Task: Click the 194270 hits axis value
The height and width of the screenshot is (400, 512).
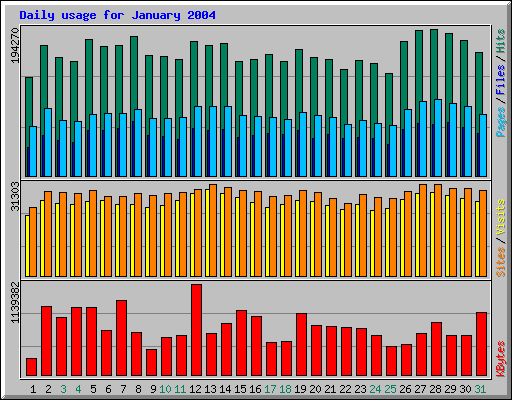Action: pos(15,45)
